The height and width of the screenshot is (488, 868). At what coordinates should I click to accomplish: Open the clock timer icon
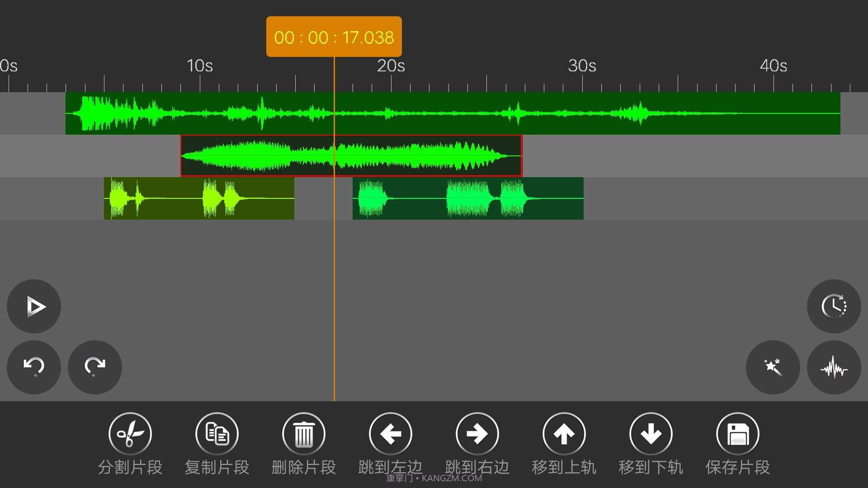(x=834, y=306)
